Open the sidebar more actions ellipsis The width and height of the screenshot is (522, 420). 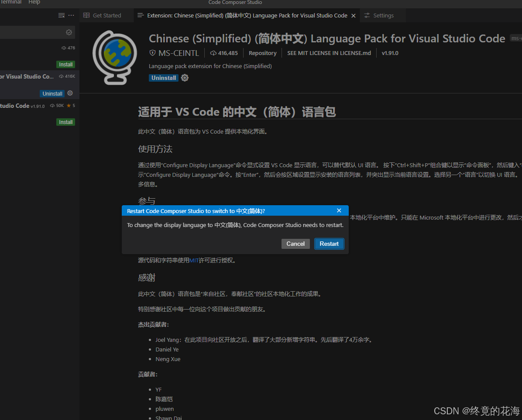point(71,15)
